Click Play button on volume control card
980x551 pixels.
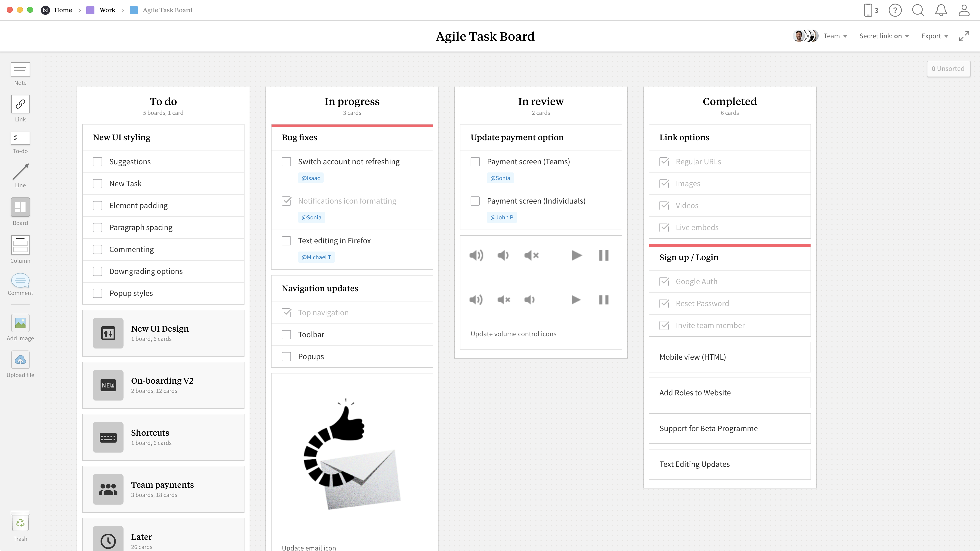[577, 255]
